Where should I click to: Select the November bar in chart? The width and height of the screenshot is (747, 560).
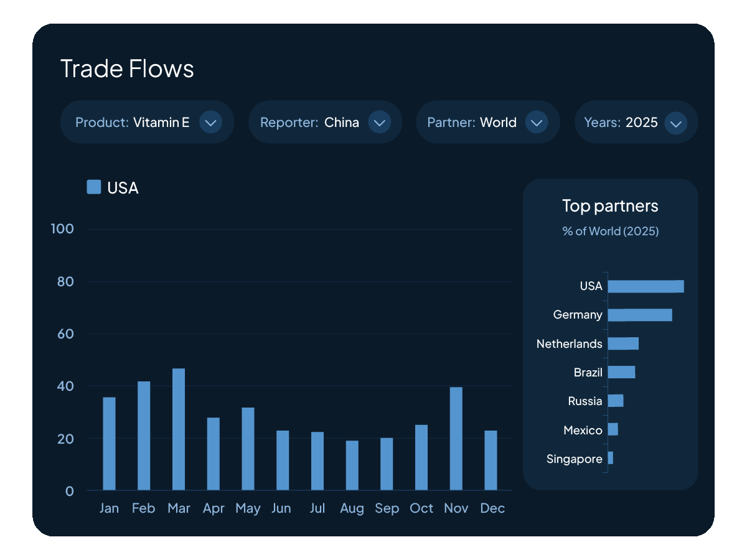pyautogui.click(x=456, y=439)
